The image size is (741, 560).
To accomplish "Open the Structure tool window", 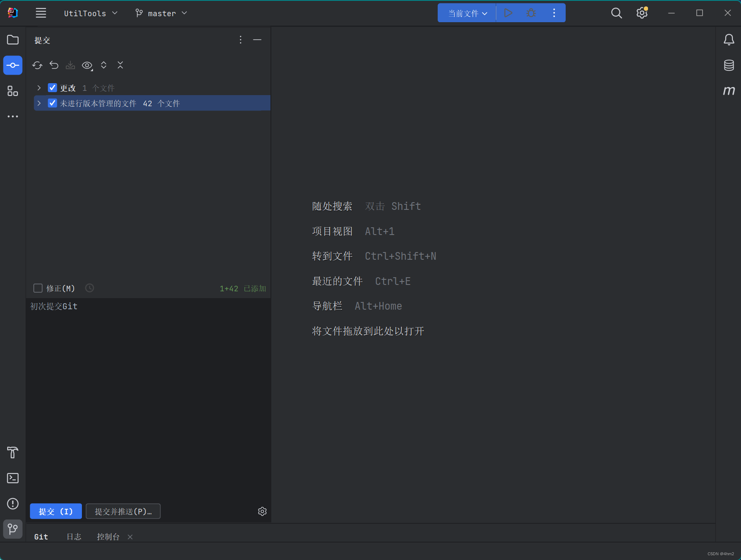I will 13,91.
